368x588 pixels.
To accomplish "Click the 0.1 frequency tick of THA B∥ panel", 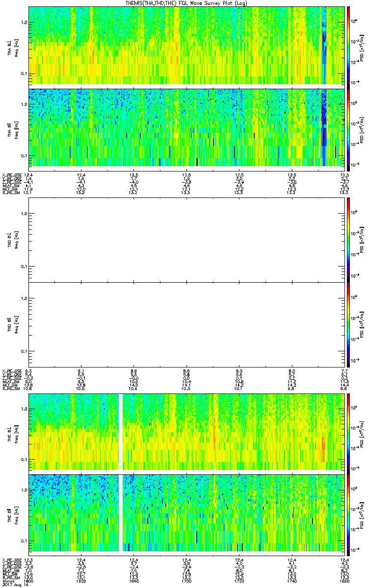I will (x=24, y=155).
